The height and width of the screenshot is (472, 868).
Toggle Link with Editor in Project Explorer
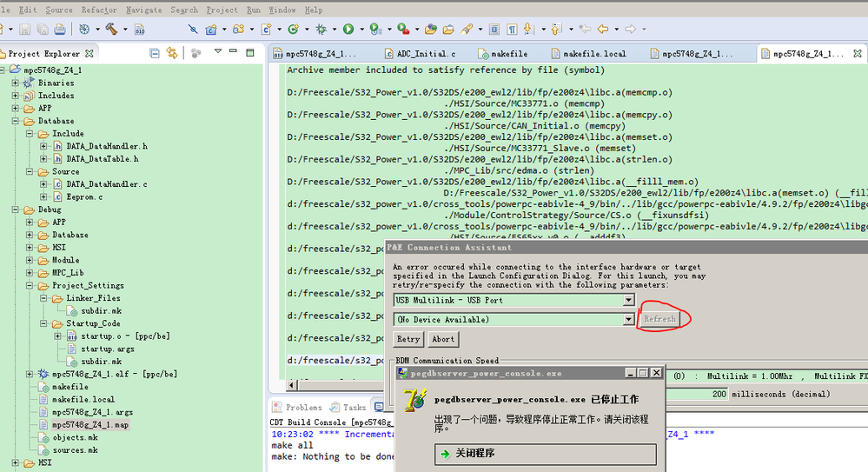(x=172, y=53)
